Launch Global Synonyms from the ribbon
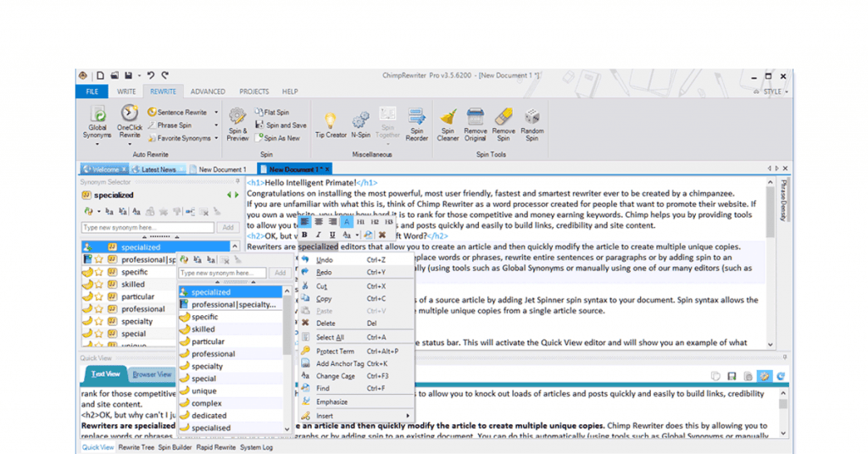The width and height of the screenshot is (868, 454). (x=97, y=122)
